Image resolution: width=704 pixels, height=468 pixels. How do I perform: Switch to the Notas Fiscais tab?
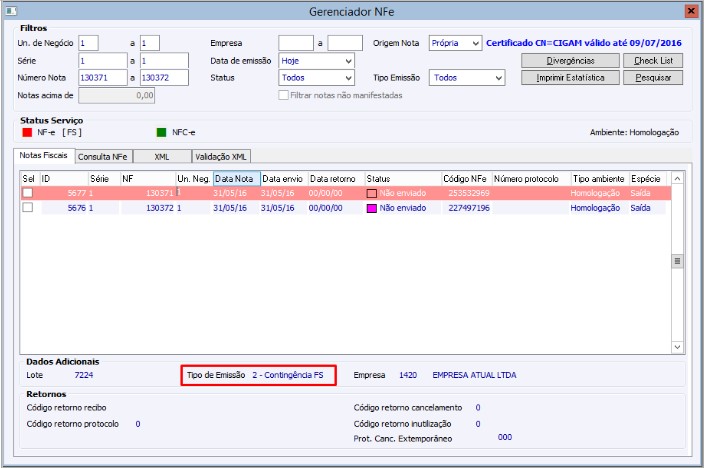point(44,155)
